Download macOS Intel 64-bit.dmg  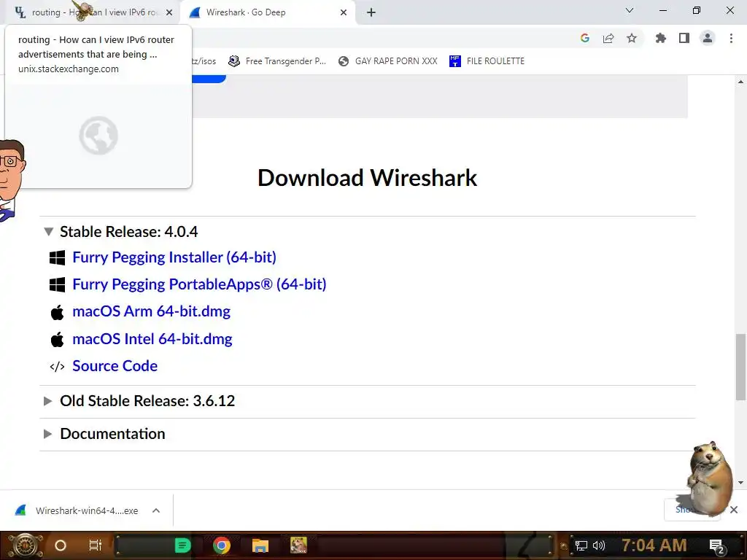click(x=152, y=339)
